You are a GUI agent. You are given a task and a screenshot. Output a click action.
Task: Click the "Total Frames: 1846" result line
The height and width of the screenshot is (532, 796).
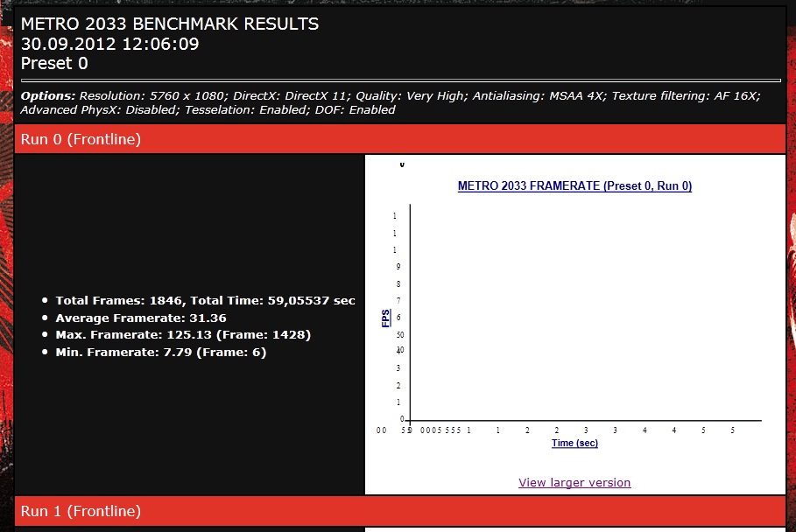(x=205, y=300)
